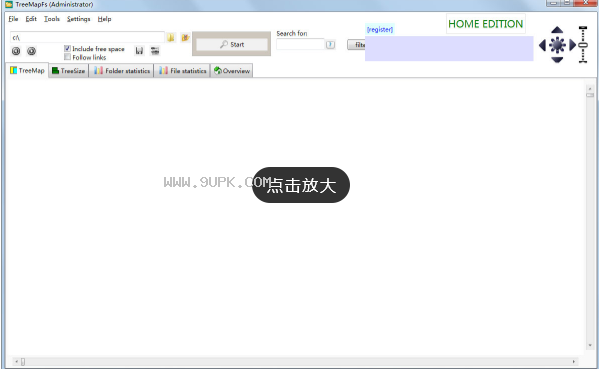Click the icon right of the save icon
Screen dimensions: 599x369
[x=155, y=50]
